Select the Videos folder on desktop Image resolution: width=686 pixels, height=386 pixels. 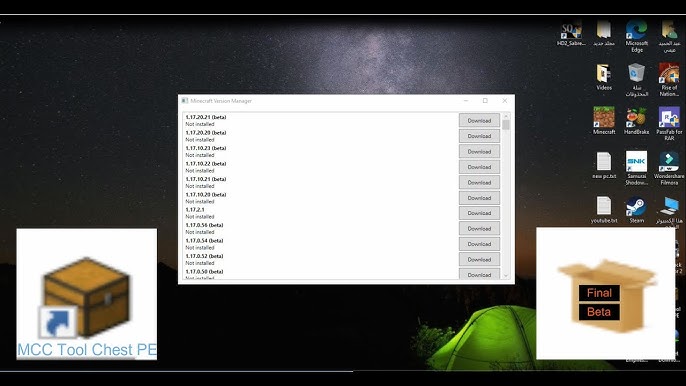[604, 77]
